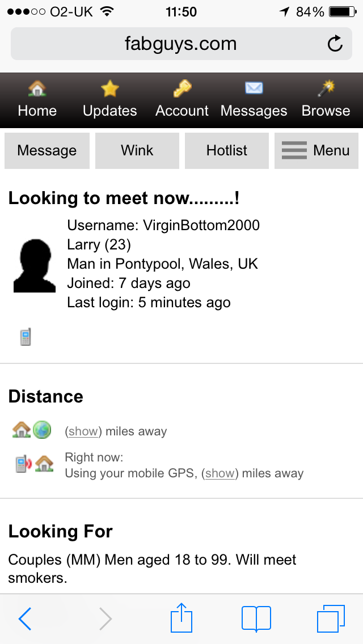
Task: Tap the Browse magic wand icon
Action: coord(326,88)
